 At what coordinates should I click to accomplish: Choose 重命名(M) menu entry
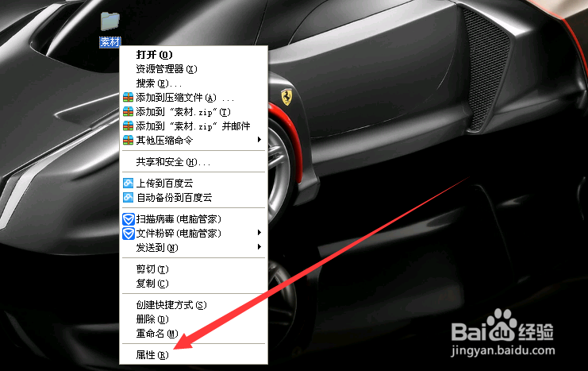[194, 334]
